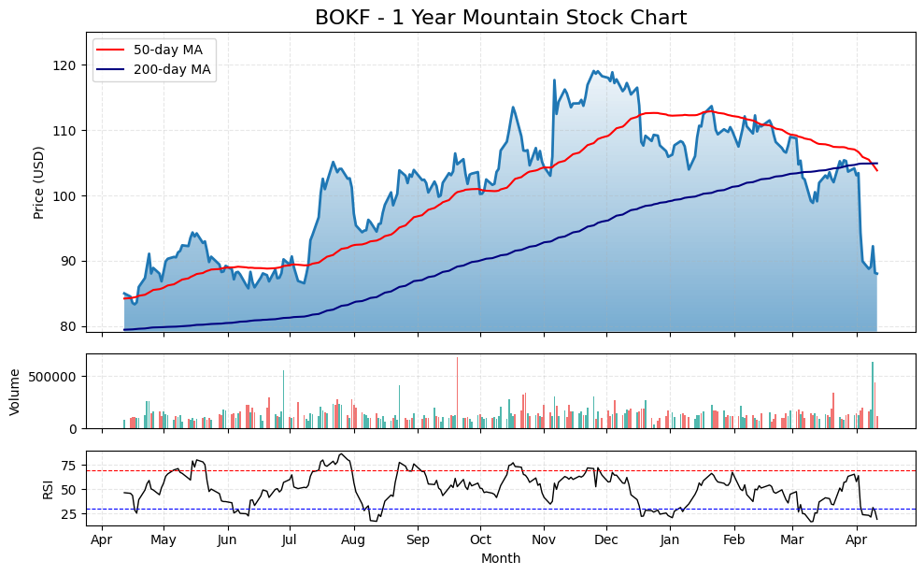924x575 pixels.
Task: Click the "Price (USD)" axis label
Action: (39, 183)
